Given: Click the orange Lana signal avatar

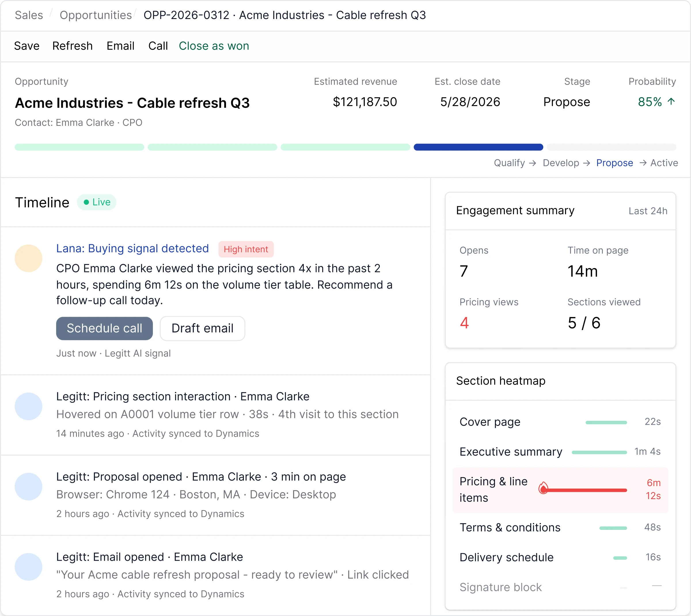Looking at the screenshot, I should tap(29, 258).
